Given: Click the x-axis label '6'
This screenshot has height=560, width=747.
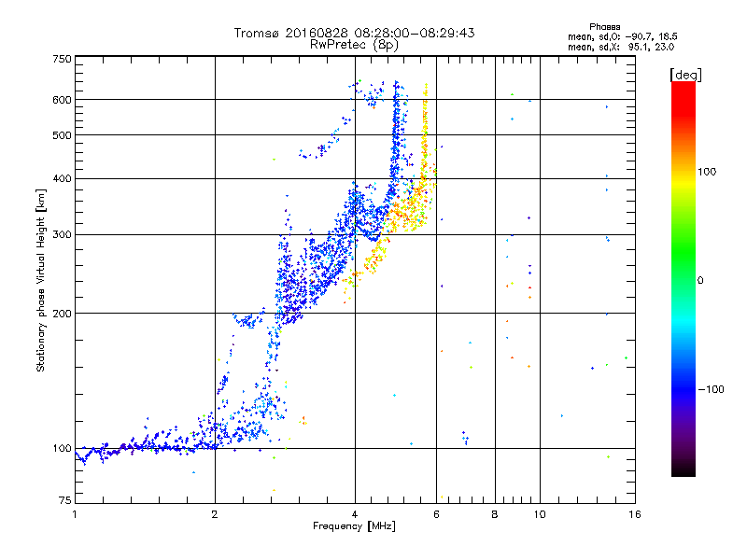Looking at the screenshot, I should point(436,514).
